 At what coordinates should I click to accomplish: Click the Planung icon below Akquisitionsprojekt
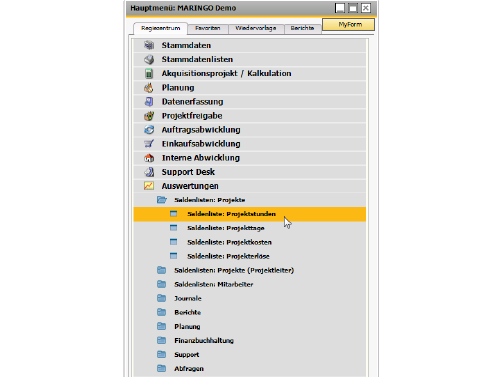(x=149, y=87)
